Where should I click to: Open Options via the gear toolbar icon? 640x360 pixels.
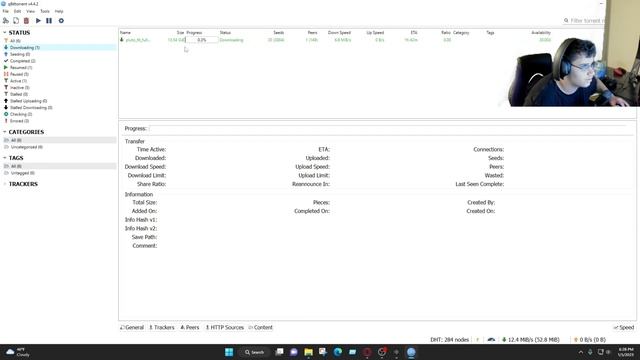coord(61,20)
